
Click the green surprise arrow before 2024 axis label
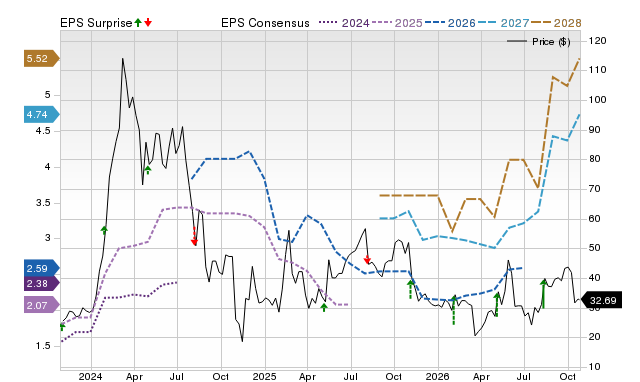tap(62, 326)
